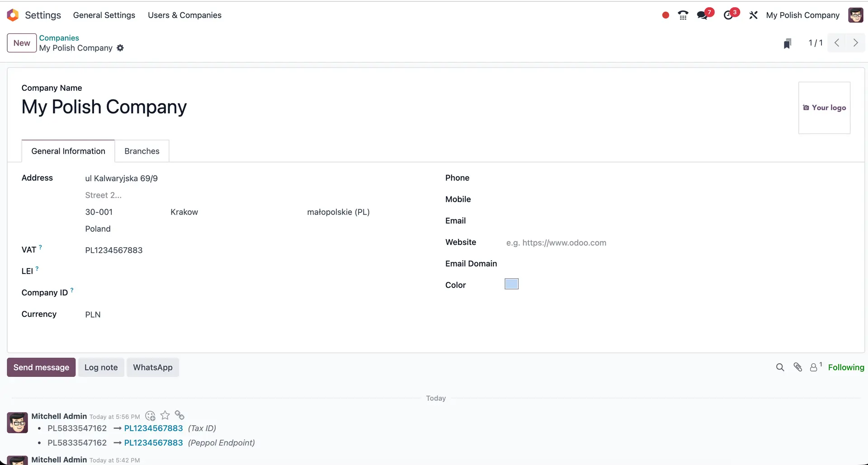
Task: Open the gear actions menu
Action: pyautogui.click(x=120, y=48)
